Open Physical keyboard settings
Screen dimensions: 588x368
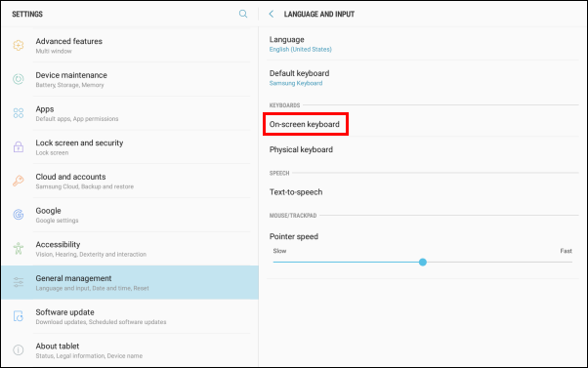424,149
